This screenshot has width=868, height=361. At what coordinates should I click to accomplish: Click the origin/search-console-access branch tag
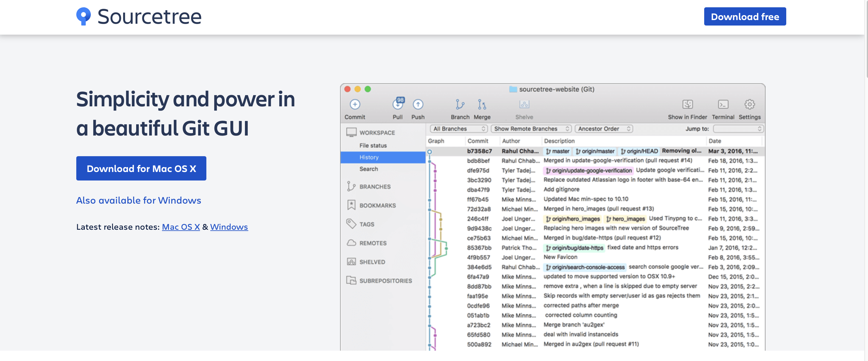coord(585,267)
